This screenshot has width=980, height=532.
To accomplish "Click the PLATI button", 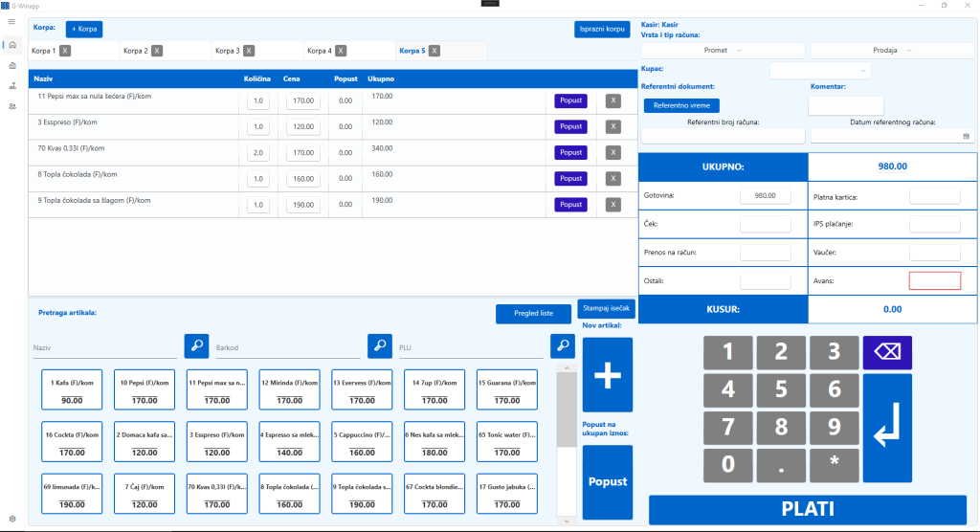I will point(808,509).
